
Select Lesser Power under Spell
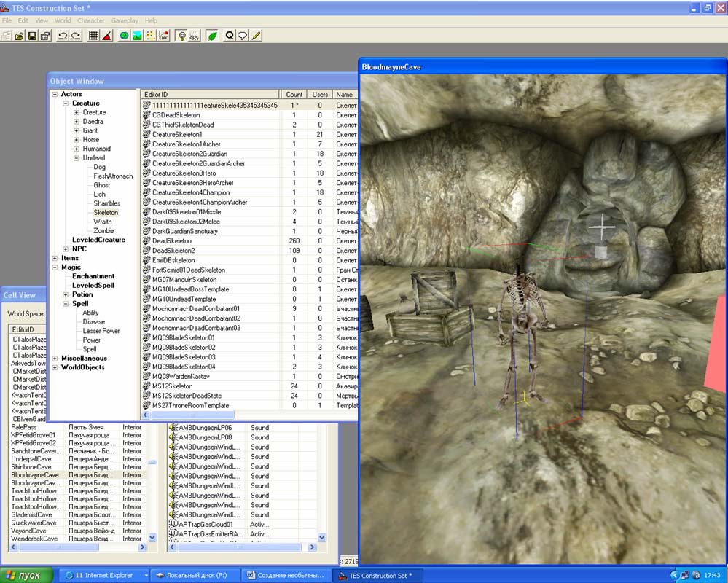(x=101, y=331)
